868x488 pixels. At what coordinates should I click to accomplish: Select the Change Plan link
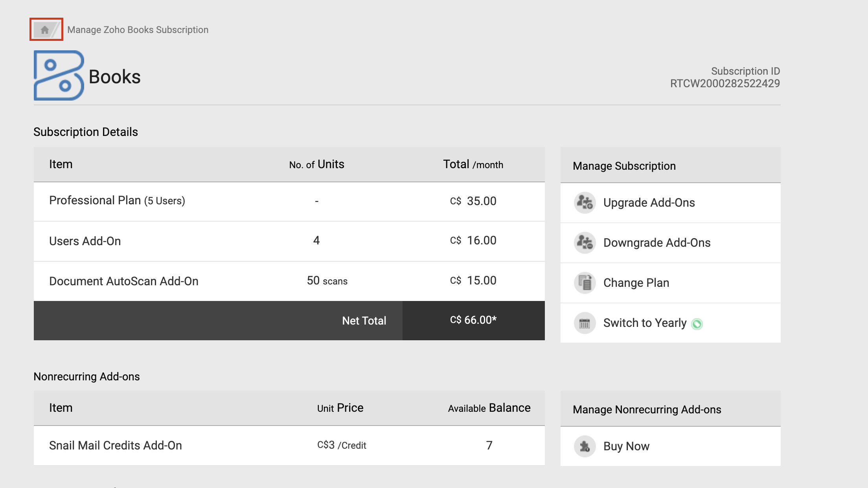(636, 283)
